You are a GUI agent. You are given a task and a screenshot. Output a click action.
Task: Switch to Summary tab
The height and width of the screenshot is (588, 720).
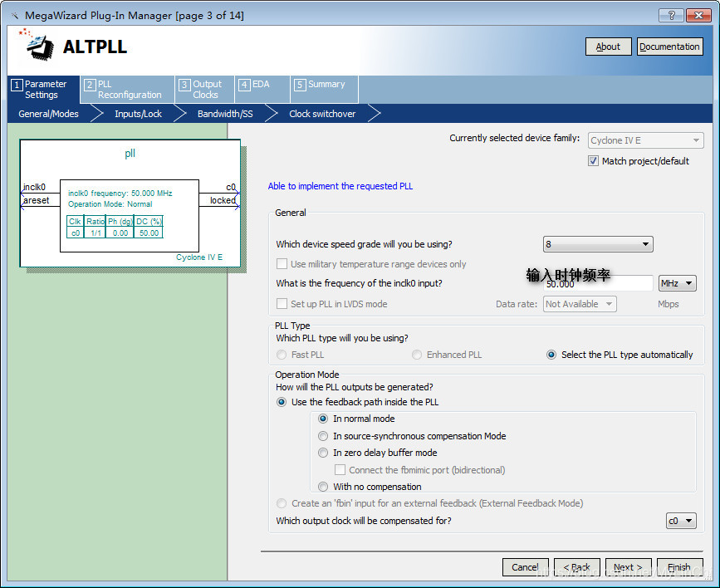[x=324, y=89]
